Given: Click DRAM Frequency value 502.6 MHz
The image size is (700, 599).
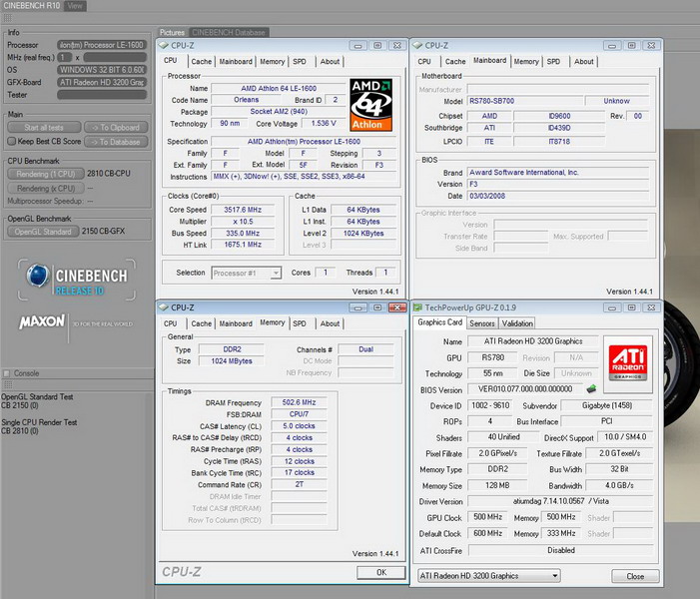Looking at the screenshot, I should [x=299, y=402].
